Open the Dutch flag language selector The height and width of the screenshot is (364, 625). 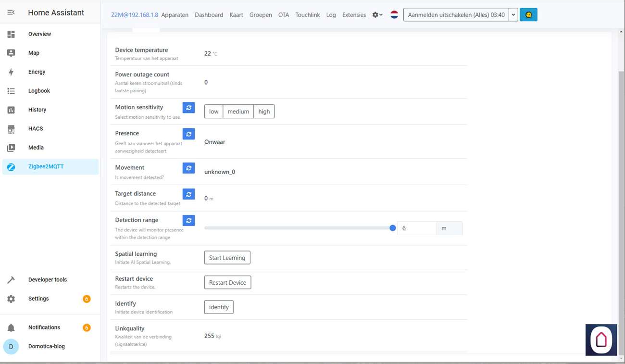394,15
